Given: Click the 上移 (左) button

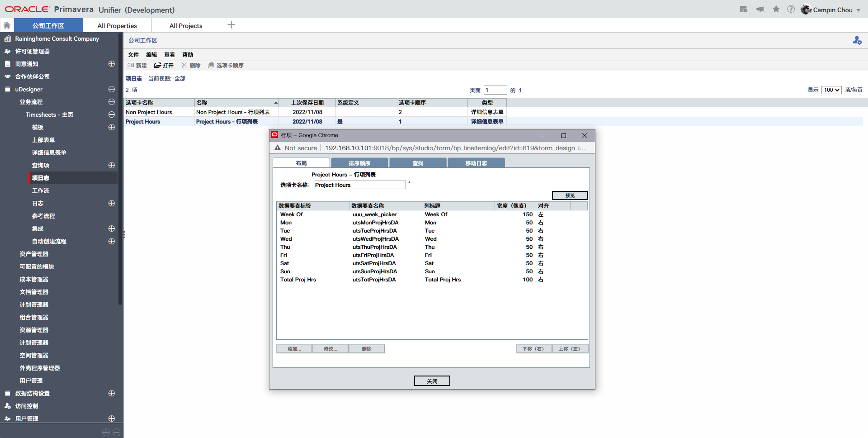Looking at the screenshot, I should [570, 349].
